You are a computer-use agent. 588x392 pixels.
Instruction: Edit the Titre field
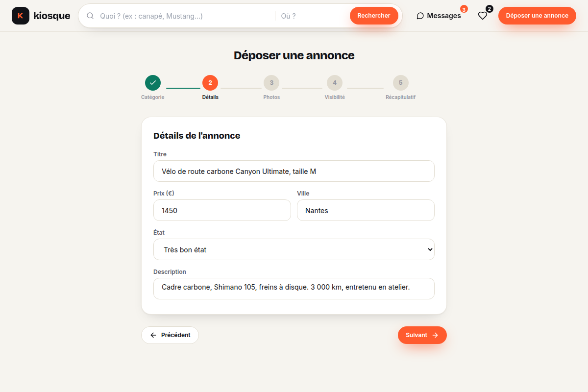click(x=294, y=171)
